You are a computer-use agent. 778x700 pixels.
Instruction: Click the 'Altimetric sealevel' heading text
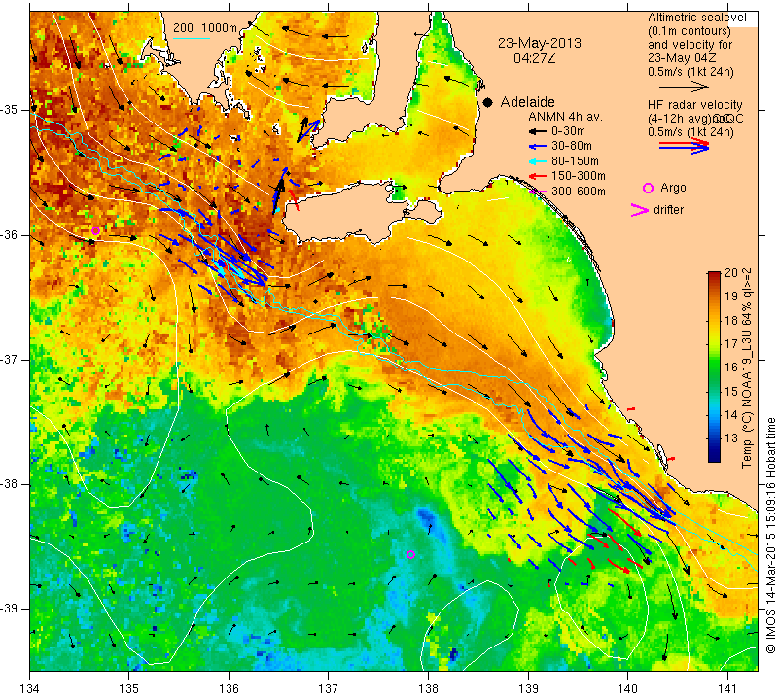click(x=696, y=17)
